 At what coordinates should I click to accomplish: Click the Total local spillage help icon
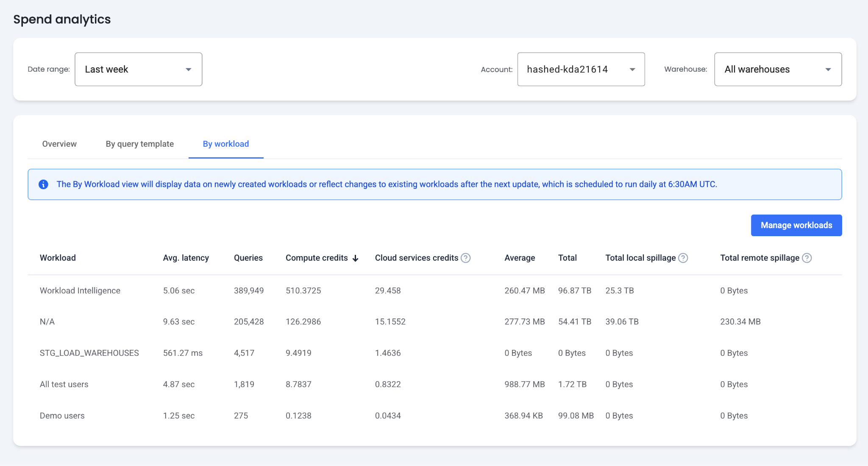683,258
